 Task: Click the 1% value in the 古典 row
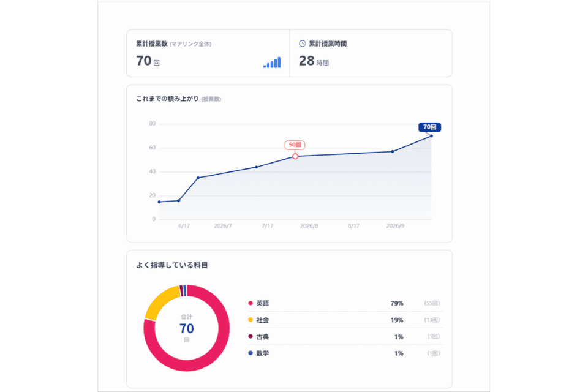tap(399, 337)
